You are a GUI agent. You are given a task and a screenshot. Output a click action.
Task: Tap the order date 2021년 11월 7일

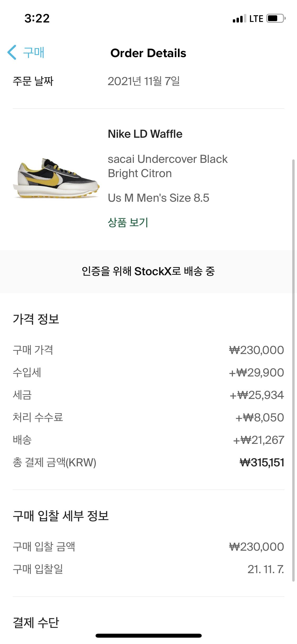[x=144, y=81]
